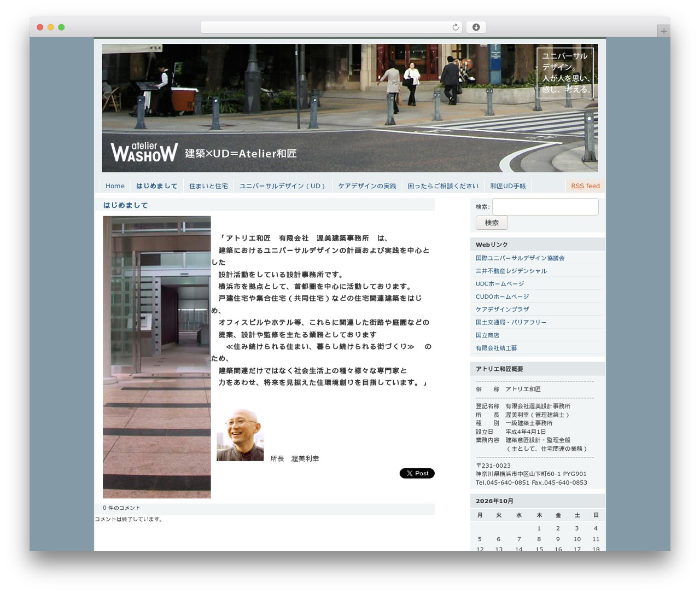The width and height of the screenshot is (700, 593).
Task: Click the 建築×UD=Atelier和匠 site title
Action: click(241, 154)
